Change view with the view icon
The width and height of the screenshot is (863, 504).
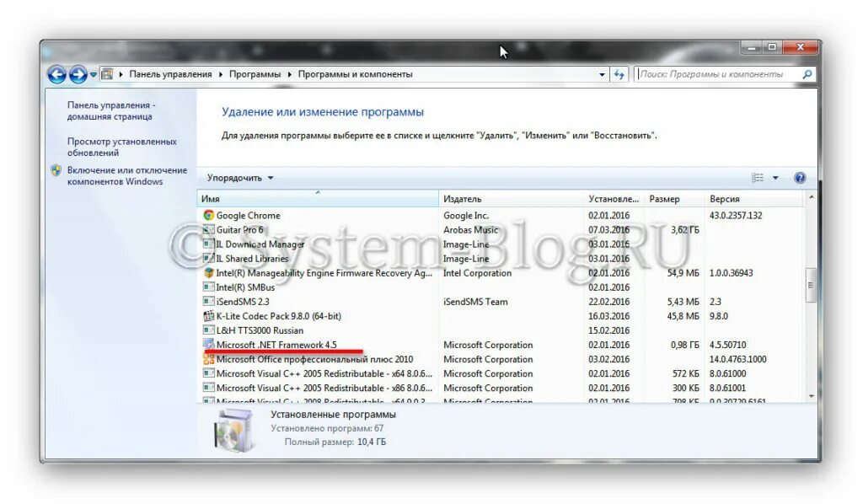758,178
